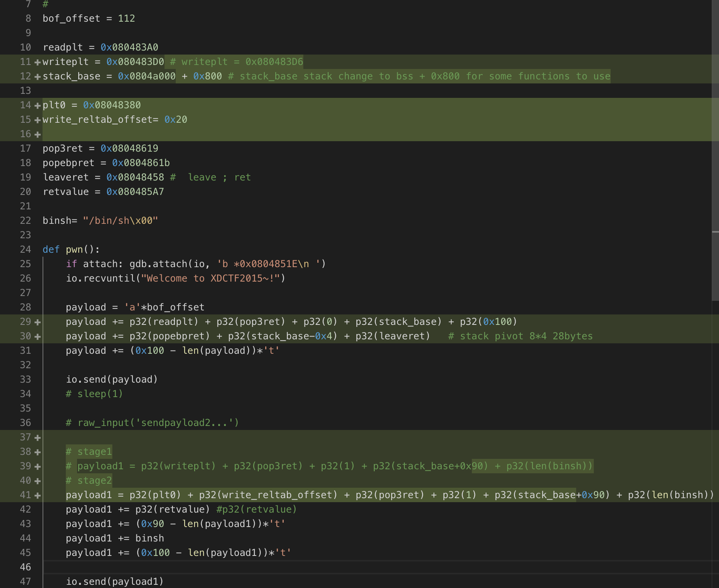Click the '# stage1' comment
The height and width of the screenshot is (588, 719).
point(89,452)
